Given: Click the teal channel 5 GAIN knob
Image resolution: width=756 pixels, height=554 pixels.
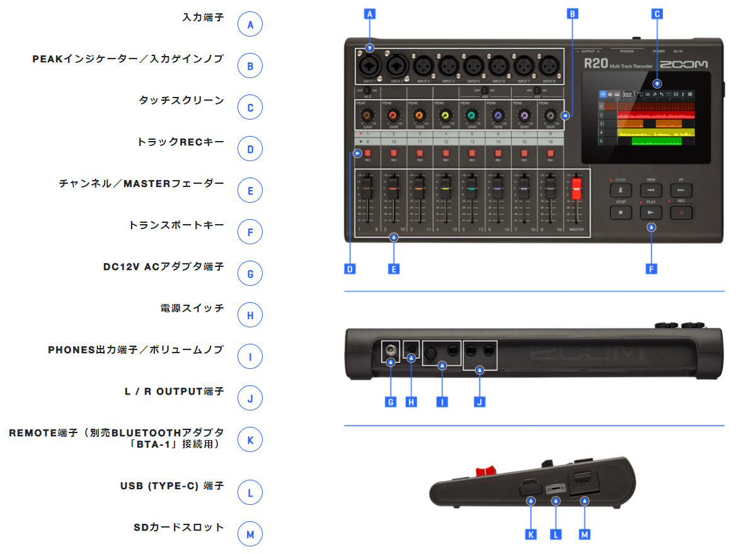Looking at the screenshot, I should [472, 115].
